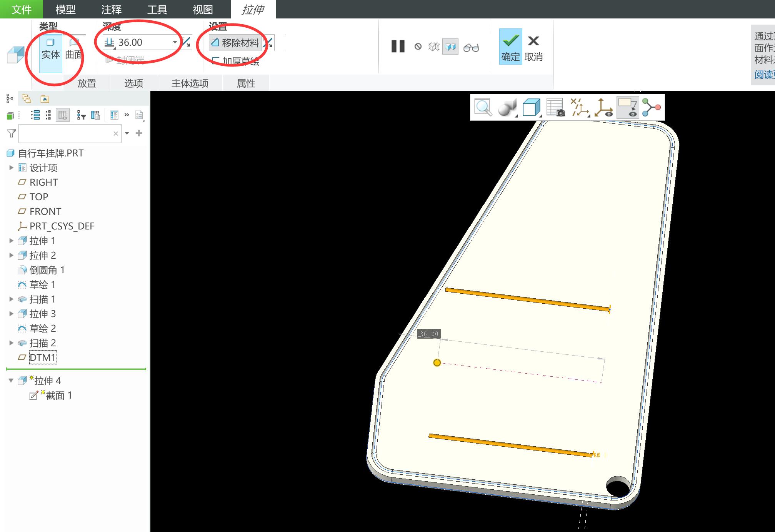Select 曲面 surface type option
The image size is (775, 532).
tap(73, 50)
